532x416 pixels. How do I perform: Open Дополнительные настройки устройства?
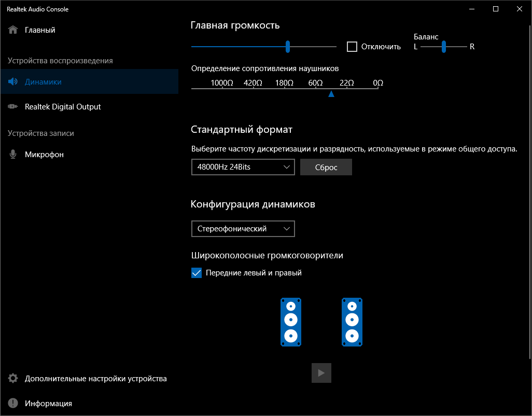click(95, 379)
